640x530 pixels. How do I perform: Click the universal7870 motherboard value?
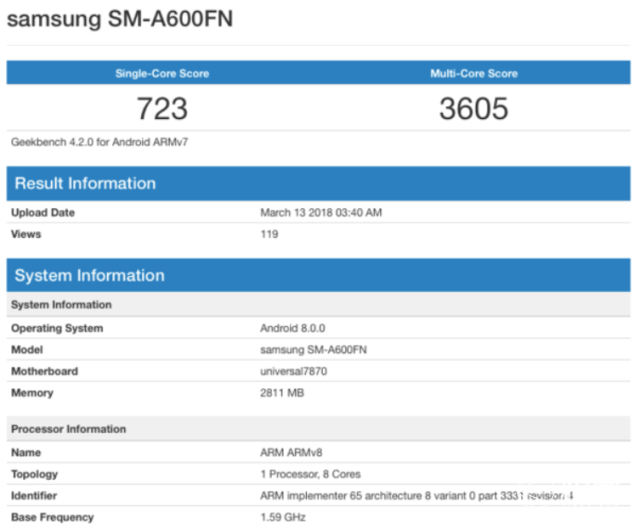pos(294,371)
